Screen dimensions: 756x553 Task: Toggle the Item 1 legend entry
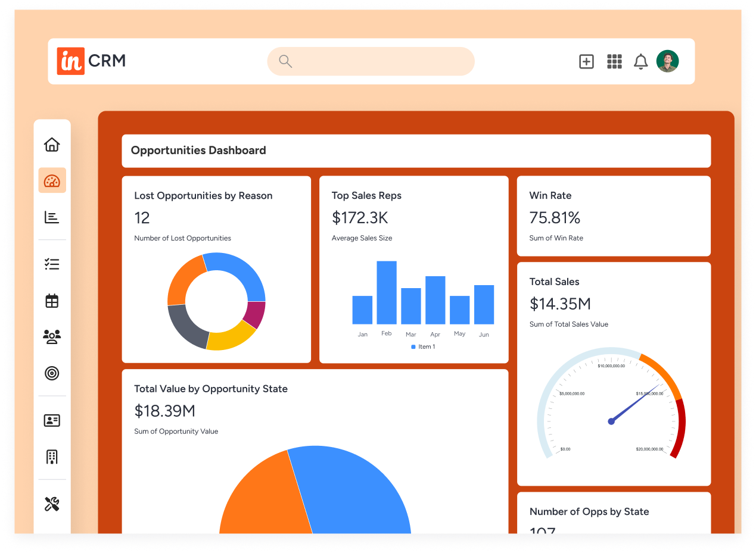423,346
